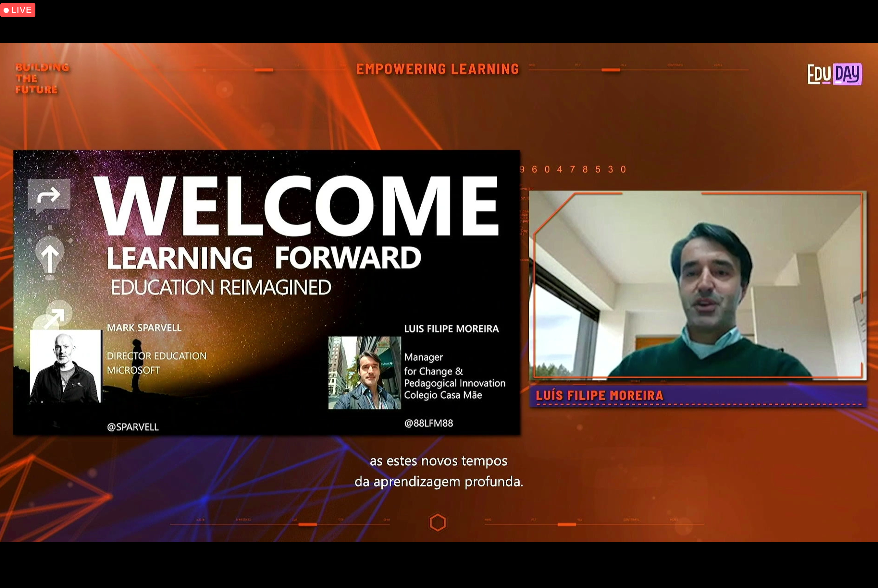Click the speaker webcam video feed
The width and height of the screenshot is (878, 588).
point(697,285)
